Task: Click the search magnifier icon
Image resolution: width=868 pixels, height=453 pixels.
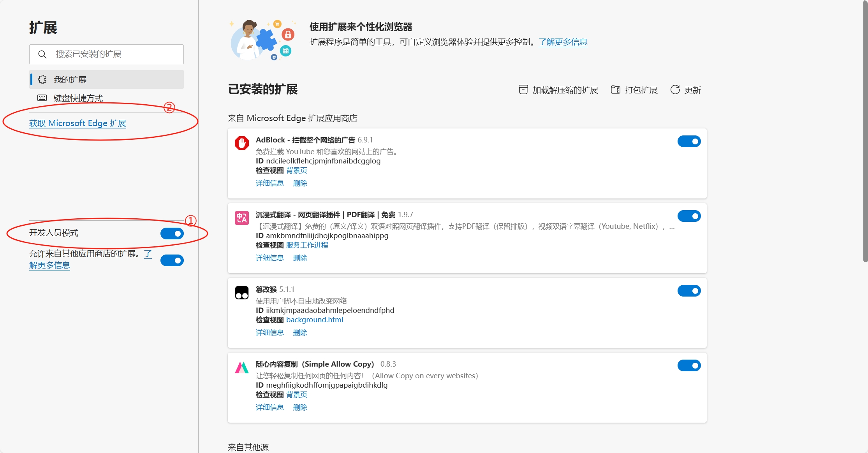Action: click(x=42, y=54)
